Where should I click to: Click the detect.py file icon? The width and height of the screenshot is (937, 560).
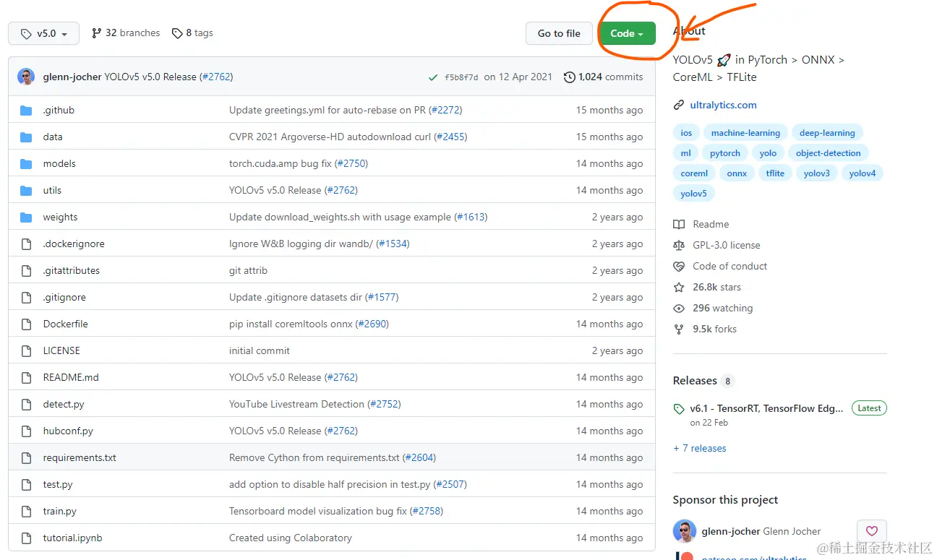[26, 405]
